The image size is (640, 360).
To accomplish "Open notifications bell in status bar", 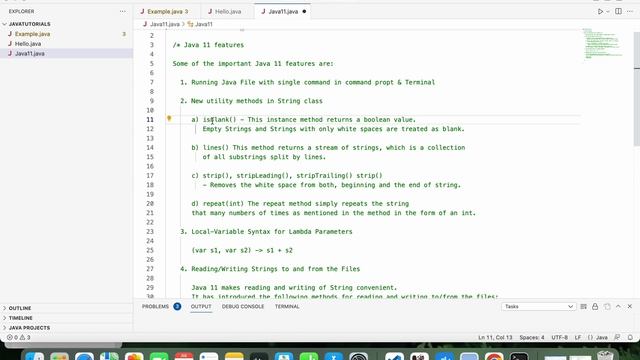I will point(630,338).
